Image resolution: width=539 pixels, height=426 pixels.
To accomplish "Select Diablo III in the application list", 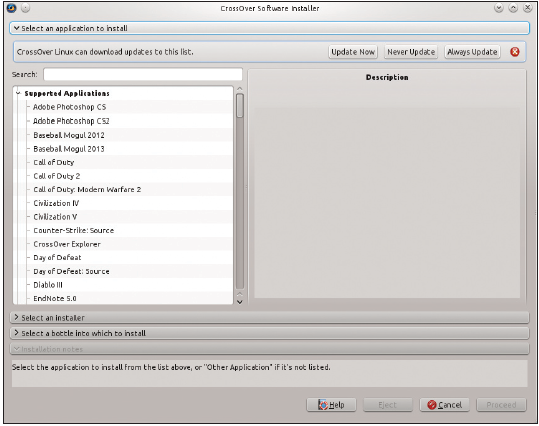I will click(48, 285).
